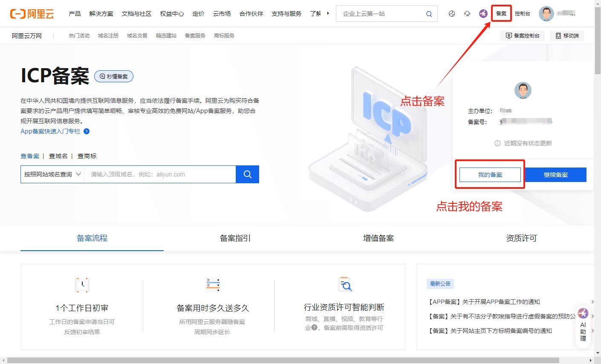Switch to the 备案指引 tab
The image size is (601, 364).
pos(234,238)
